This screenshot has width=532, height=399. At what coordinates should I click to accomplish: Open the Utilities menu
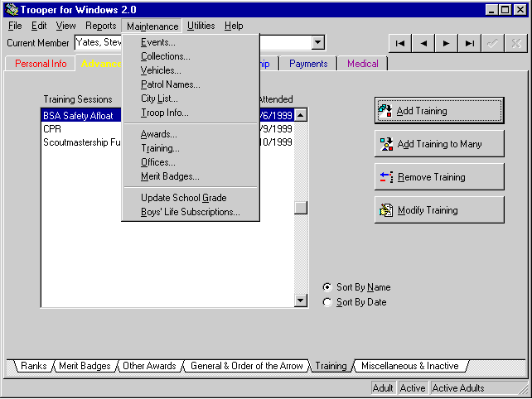tap(201, 26)
